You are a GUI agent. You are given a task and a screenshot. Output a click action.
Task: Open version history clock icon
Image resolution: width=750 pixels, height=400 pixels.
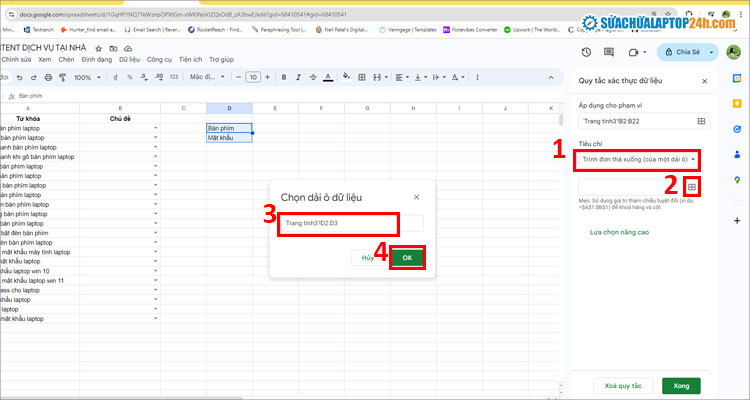[x=586, y=52]
